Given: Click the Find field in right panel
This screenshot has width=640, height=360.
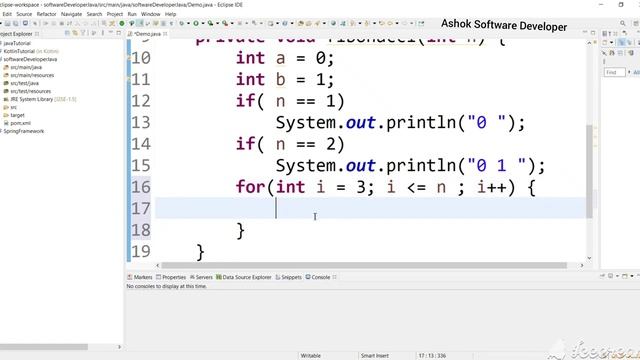Looking at the screenshot, I should tap(614, 72).
